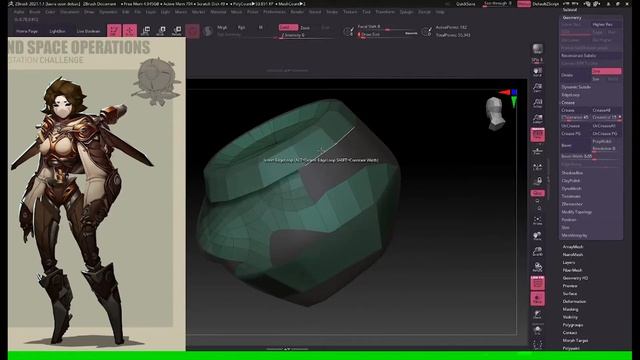This screenshot has width=640, height=360.
Task: Click the head camera view indicator
Action: click(x=495, y=114)
